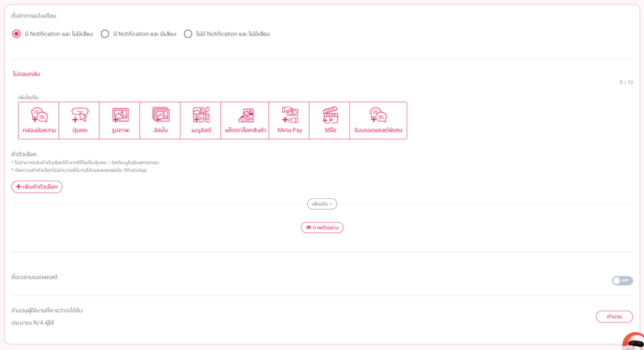Click the เพิ่มคำตัวเลือก add choice button
The width and height of the screenshot is (644, 350).
click(x=37, y=187)
